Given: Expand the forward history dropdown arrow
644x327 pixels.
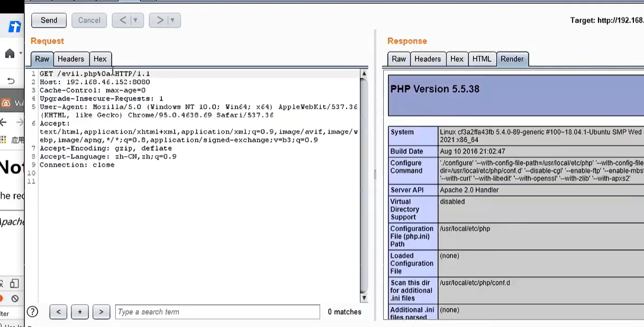Looking at the screenshot, I should point(173,20).
